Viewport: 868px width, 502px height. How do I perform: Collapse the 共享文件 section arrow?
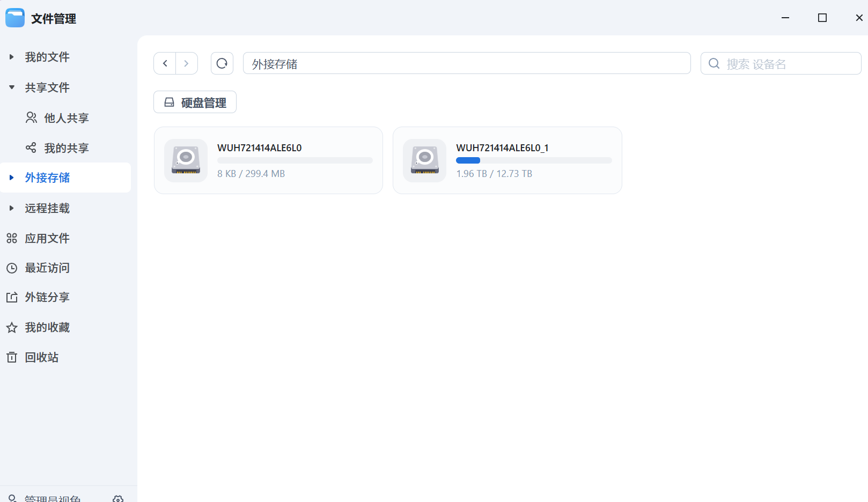click(11, 87)
